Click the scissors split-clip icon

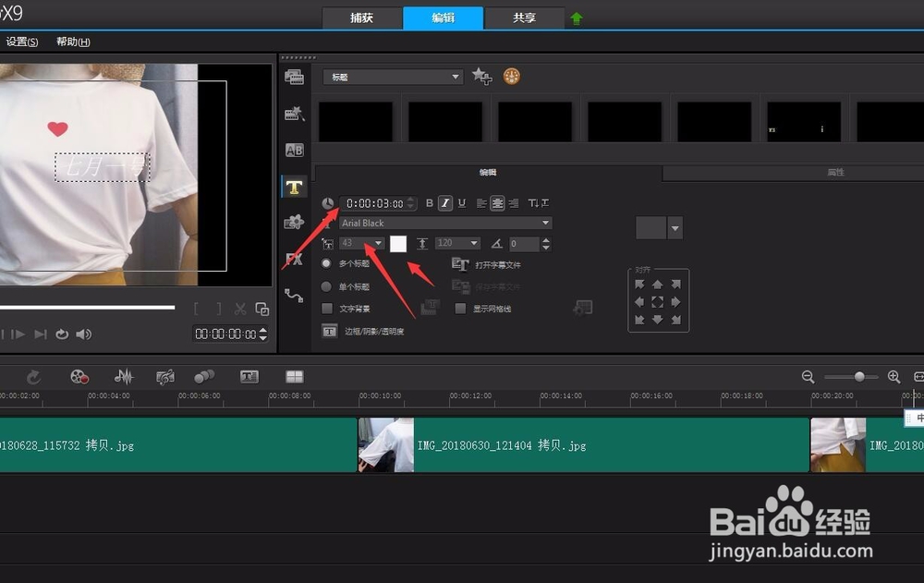coord(242,309)
